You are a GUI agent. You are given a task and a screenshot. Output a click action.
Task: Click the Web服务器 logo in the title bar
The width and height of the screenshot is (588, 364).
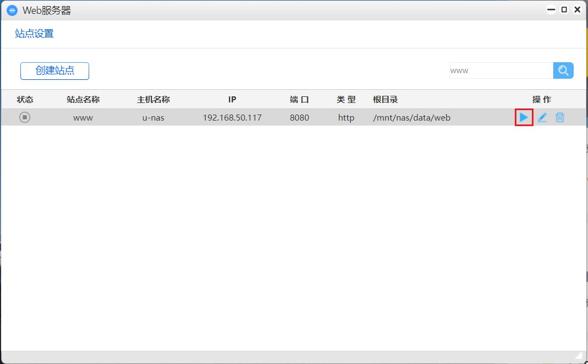(x=12, y=10)
